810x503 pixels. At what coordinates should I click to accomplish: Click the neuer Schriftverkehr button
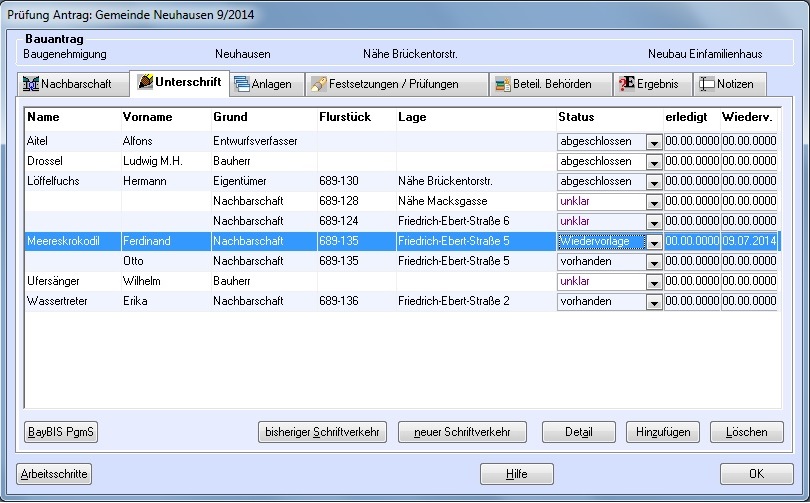(462, 432)
